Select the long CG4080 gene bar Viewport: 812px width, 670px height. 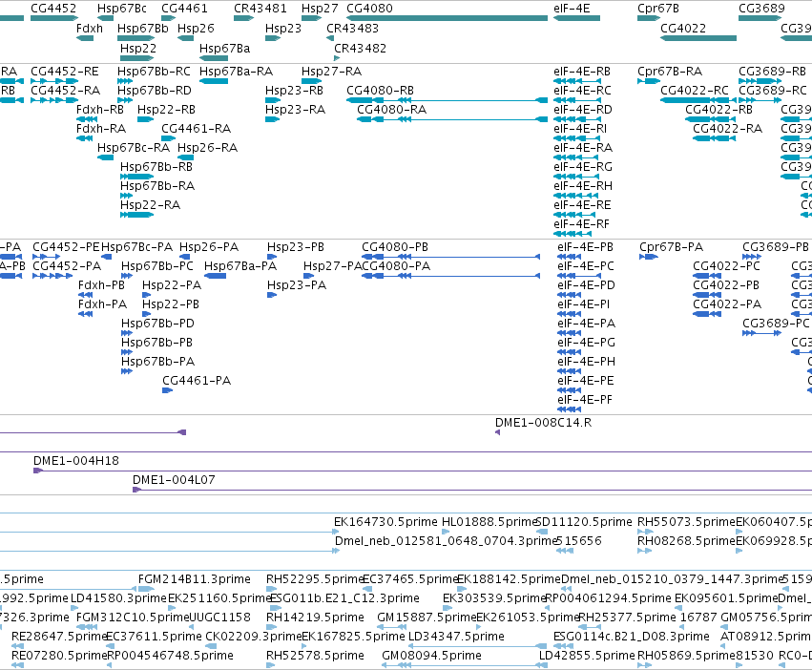click(447, 18)
